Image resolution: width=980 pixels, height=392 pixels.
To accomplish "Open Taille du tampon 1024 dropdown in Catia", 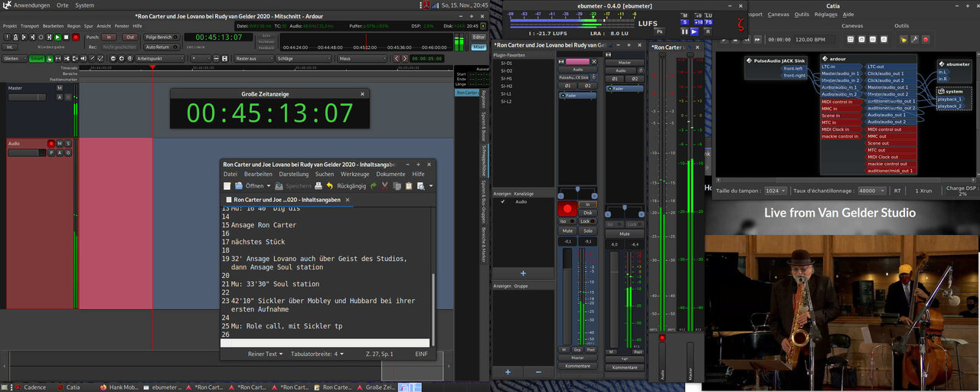I will 775,191.
